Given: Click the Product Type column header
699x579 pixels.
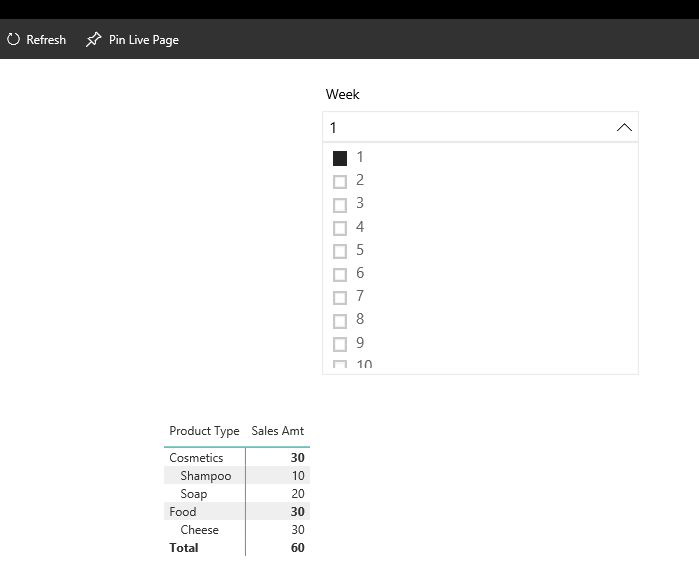Looking at the screenshot, I should click(x=204, y=431).
